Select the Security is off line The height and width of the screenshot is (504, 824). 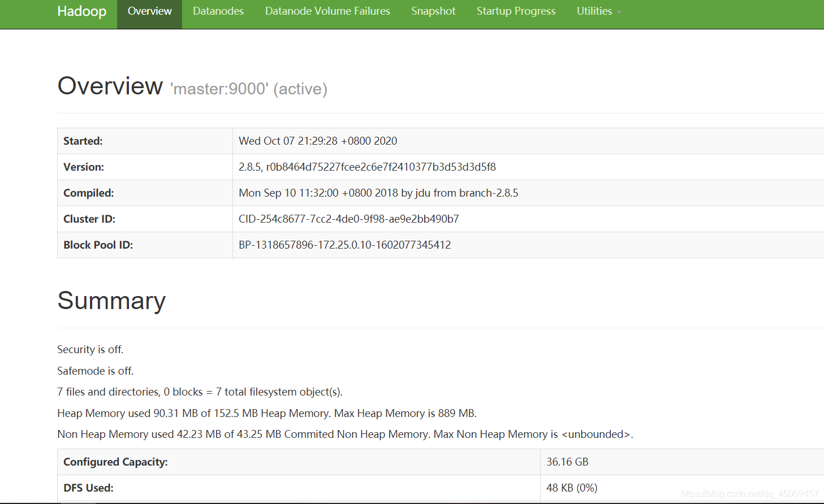pos(90,350)
